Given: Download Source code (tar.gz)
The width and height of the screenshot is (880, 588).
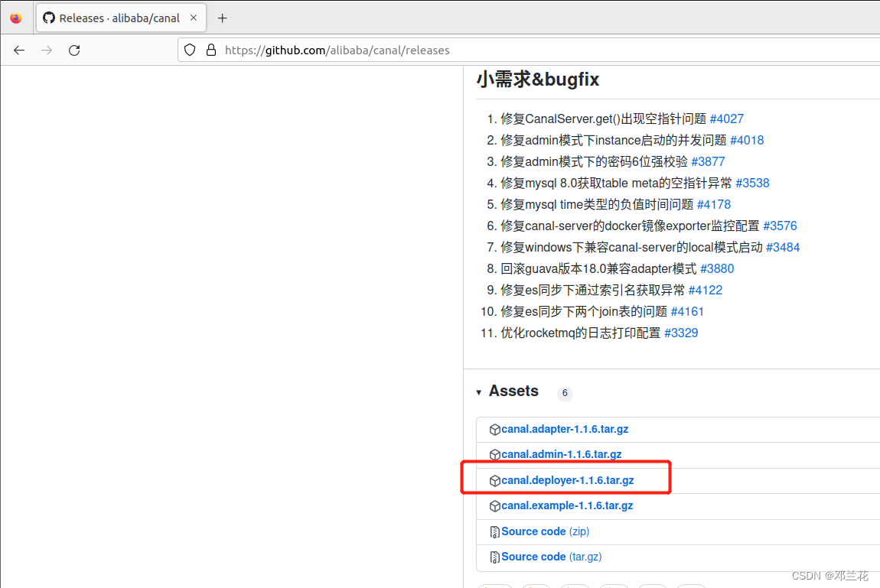Looking at the screenshot, I should pos(551,557).
